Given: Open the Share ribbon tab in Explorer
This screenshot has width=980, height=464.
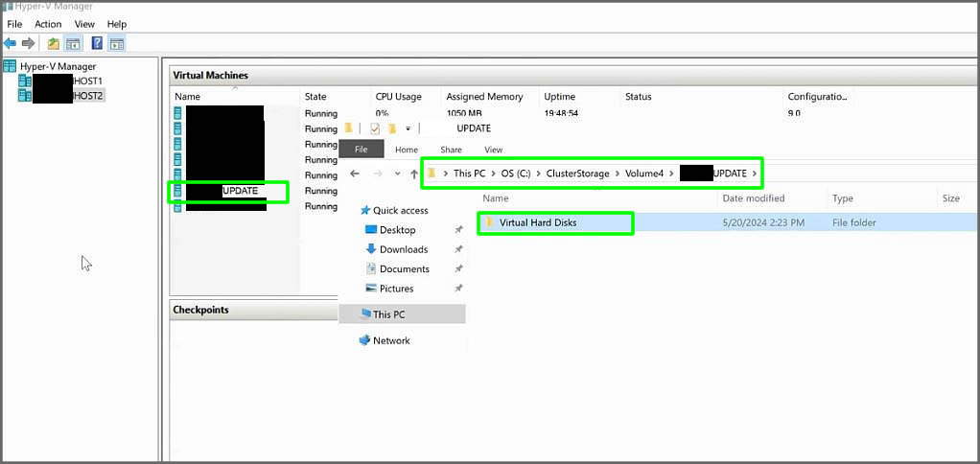Looking at the screenshot, I should pyautogui.click(x=452, y=150).
